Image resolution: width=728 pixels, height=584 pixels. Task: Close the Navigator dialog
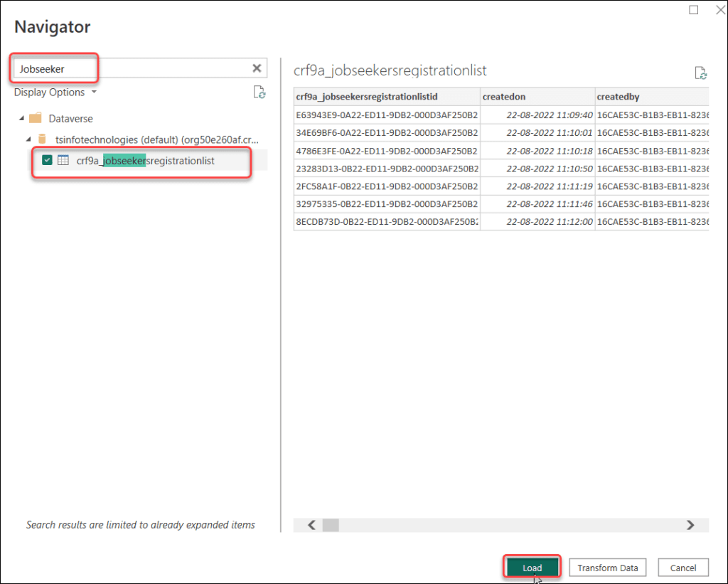pos(720,10)
